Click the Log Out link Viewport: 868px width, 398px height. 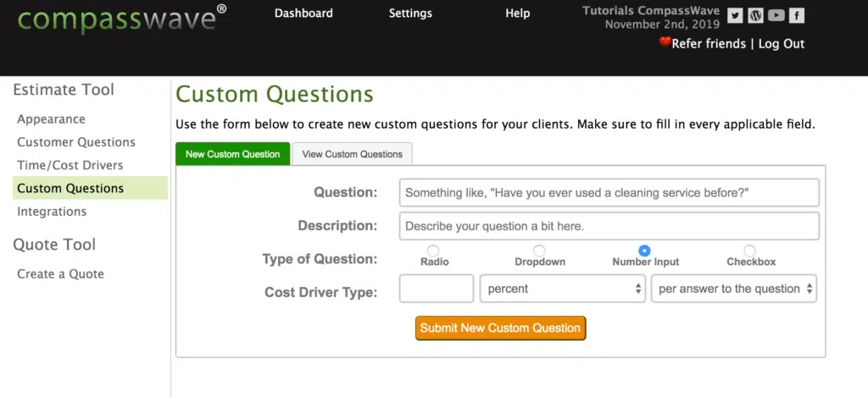tap(781, 44)
